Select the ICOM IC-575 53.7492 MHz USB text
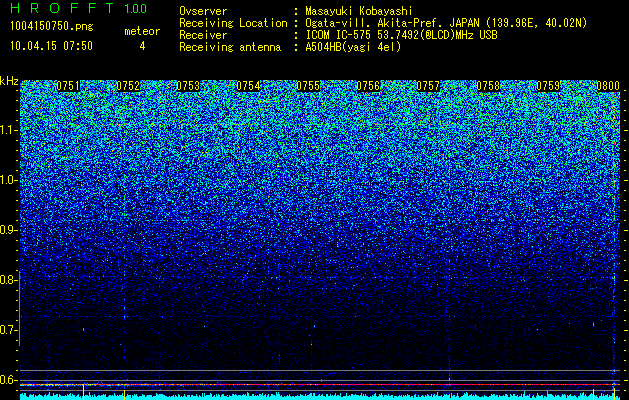Screen dimensions: 629x400 [401, 35]
